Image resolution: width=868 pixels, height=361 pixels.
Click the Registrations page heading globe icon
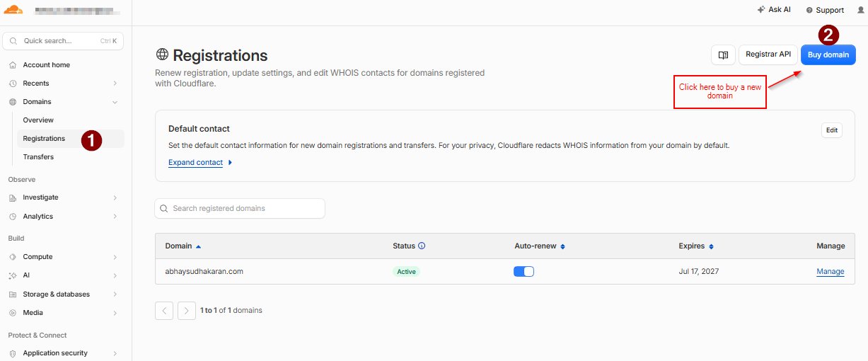162,55
